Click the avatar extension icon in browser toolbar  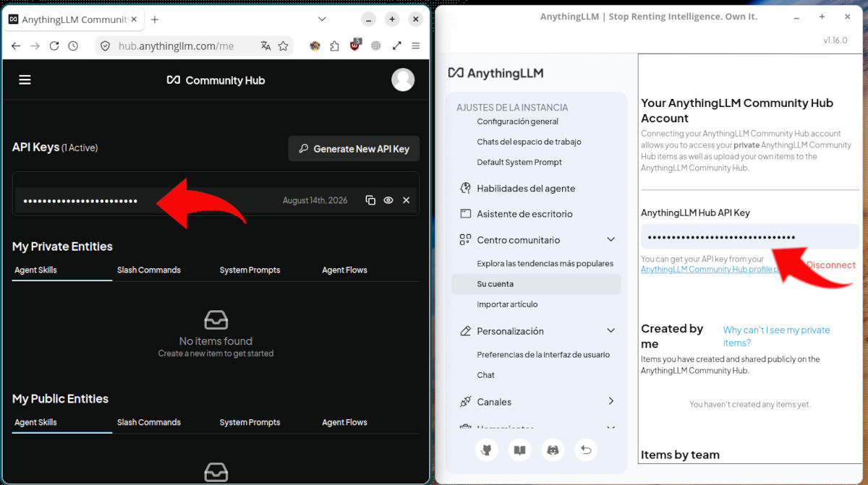[x=315, y=46]
